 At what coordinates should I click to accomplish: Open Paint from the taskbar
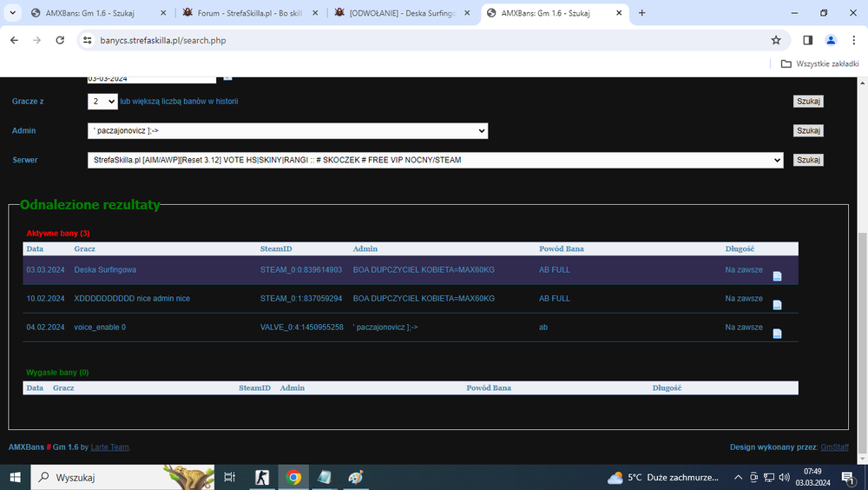pyautogui.click(x=355, y=477)
